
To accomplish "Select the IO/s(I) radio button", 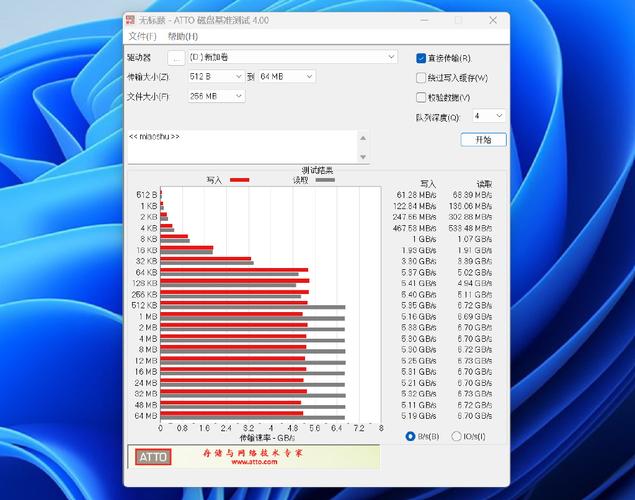I will tap(456, 436).
